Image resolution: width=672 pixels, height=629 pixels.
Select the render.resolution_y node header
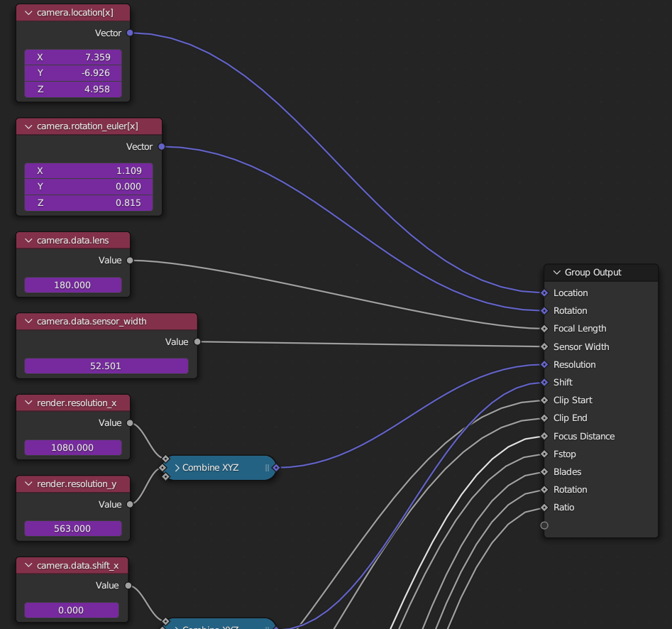(73, 484)
